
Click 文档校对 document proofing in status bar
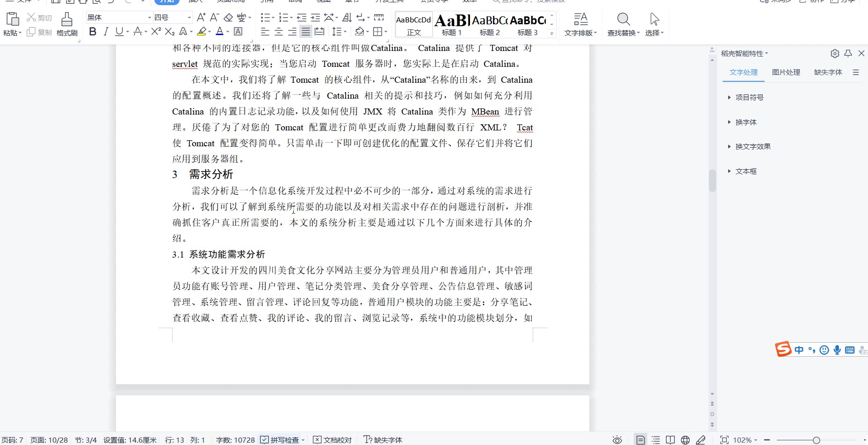point(333,440)
